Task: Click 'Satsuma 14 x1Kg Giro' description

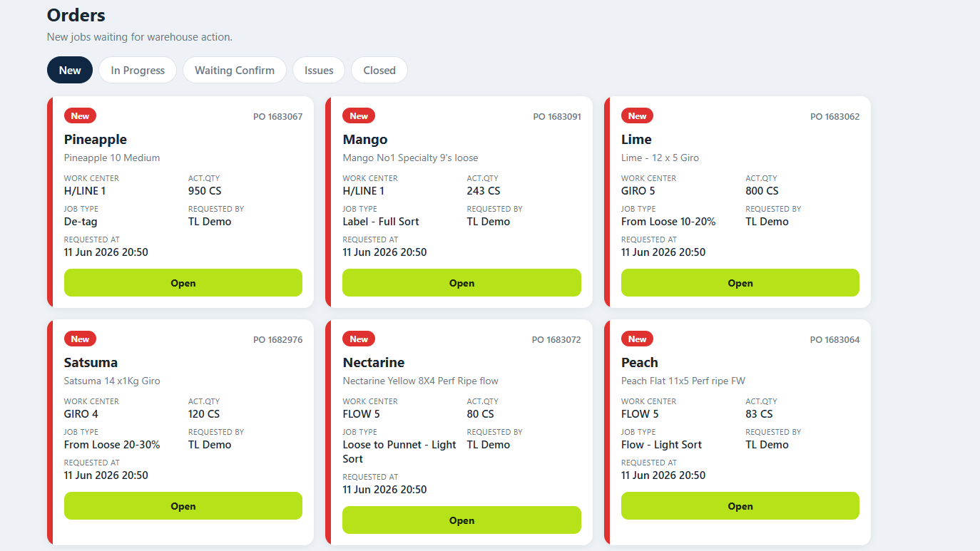Action: click(x=112, y=381)
